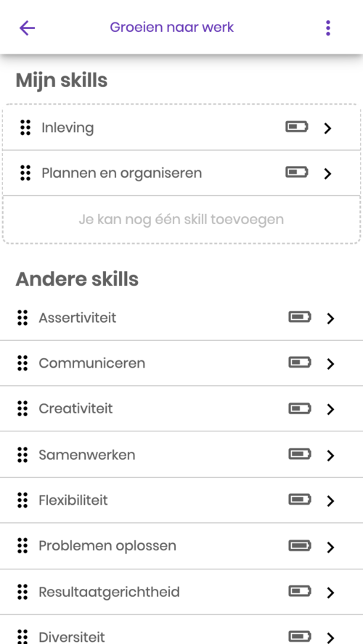Viewport: 363px width, 644px height.
Task: Click the 'Je kan nog één skill toevoegen' placeholder
Action: coord(181,219)
